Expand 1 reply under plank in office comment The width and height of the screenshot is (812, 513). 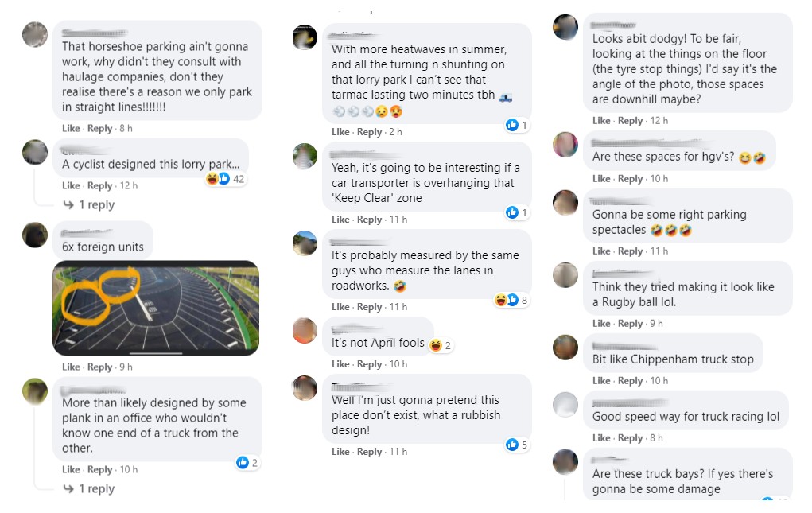pos(88,488)
